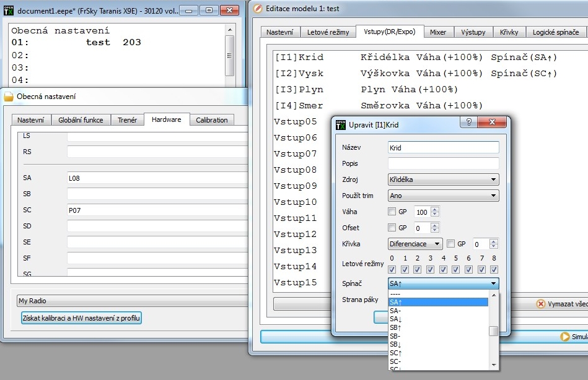Enable the GP checkbox for Váha
This screenshot has height=380, width=588.
coord(392,212)
